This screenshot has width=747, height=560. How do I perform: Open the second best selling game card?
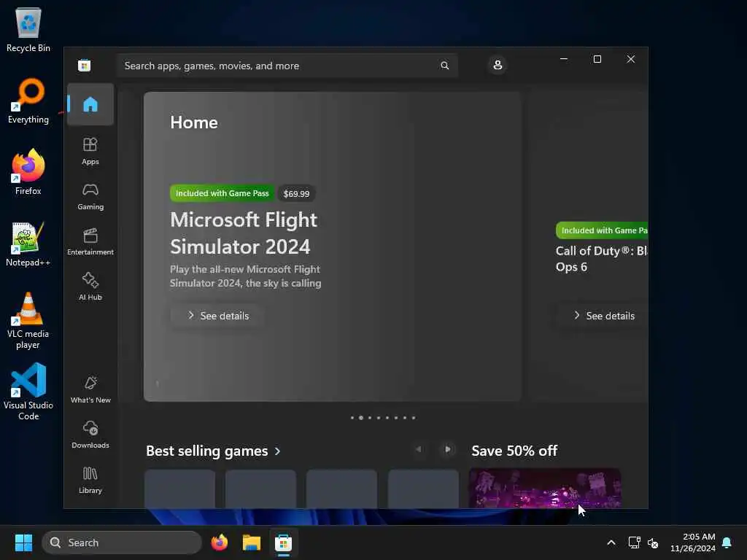(x=260, y=489)
